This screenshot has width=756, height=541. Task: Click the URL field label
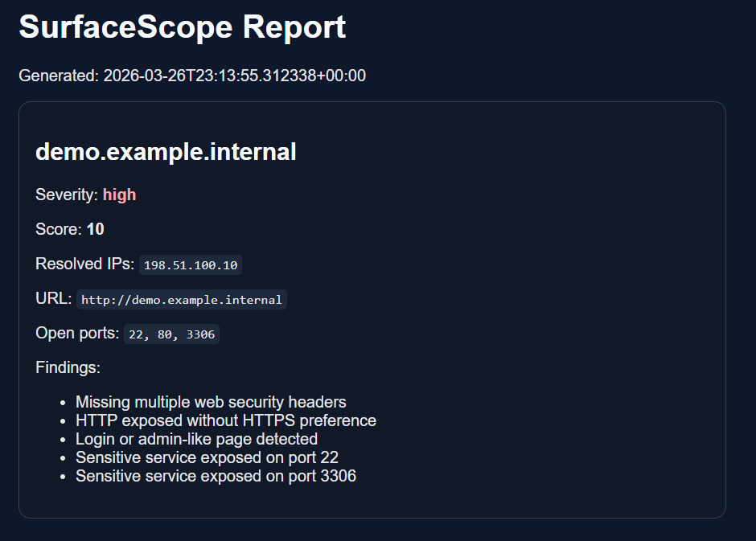pyautogui.click(x=51, y=298)
